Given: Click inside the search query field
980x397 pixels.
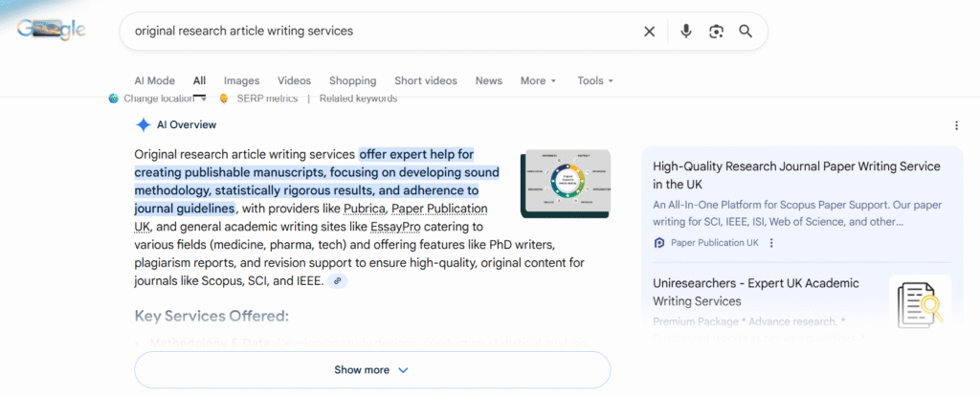Looking at the screenshot, I should coord(383,32).
